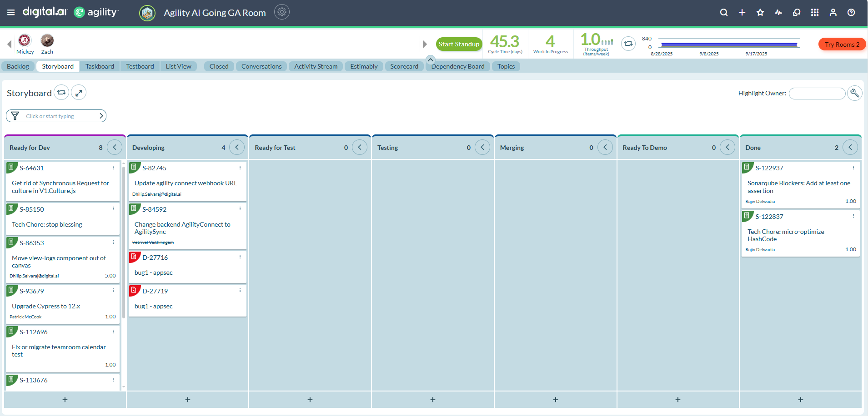Collapse the Developing column
This screenshot has width=868, height=416.
pos(237,147)
